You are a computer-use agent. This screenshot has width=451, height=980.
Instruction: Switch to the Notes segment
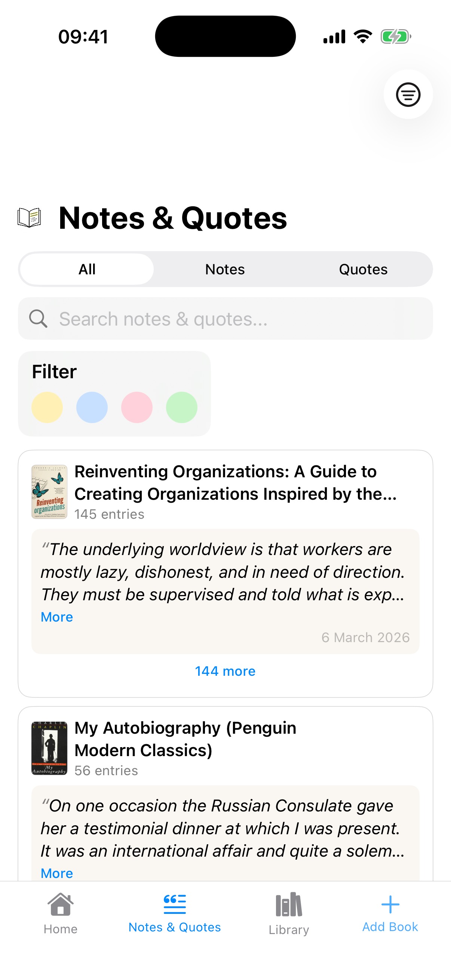[225, 269]
